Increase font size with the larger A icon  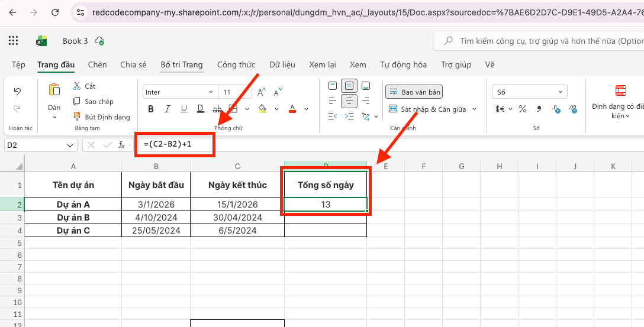(x=262, y=92)
